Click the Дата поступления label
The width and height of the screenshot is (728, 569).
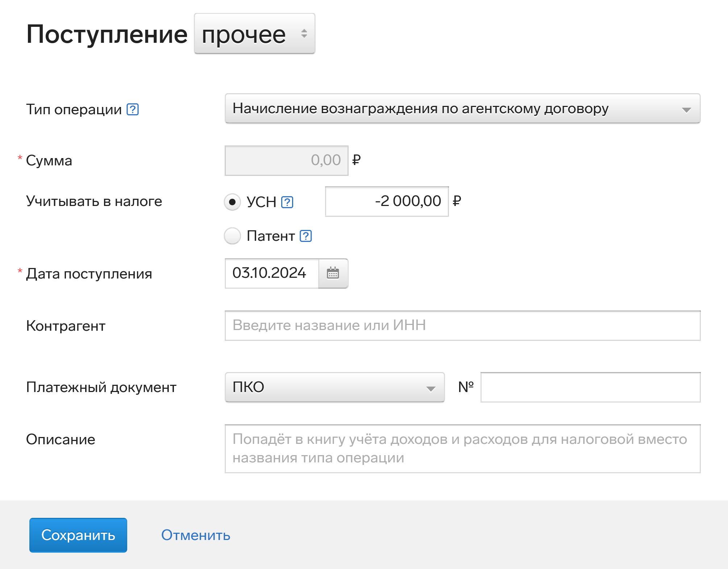click(89, 274)
